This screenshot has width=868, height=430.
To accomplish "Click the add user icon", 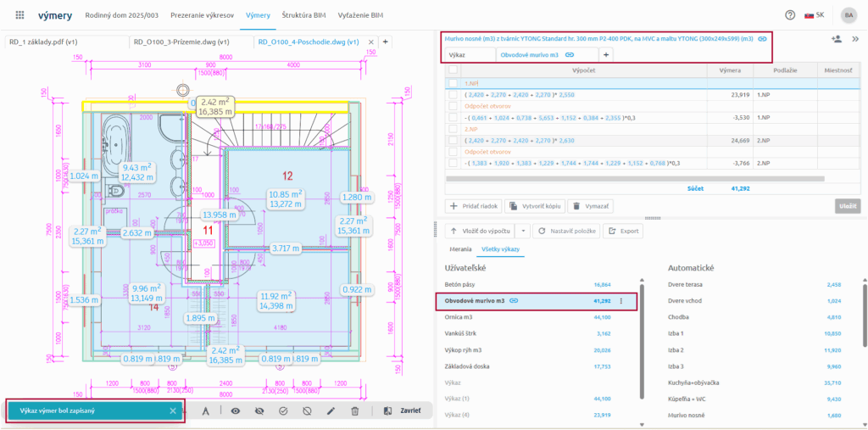I will coord(836,39).
